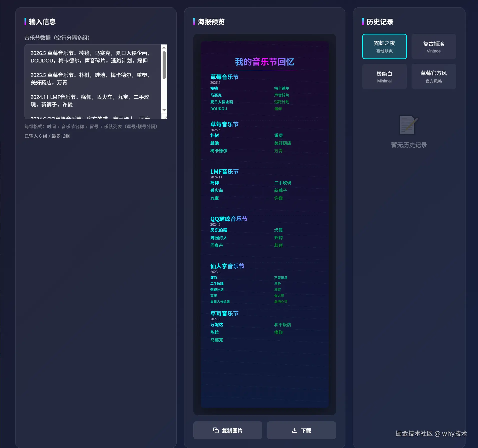Click the 复制图片 copy image button
478x448 pixels.
[228, 430]
